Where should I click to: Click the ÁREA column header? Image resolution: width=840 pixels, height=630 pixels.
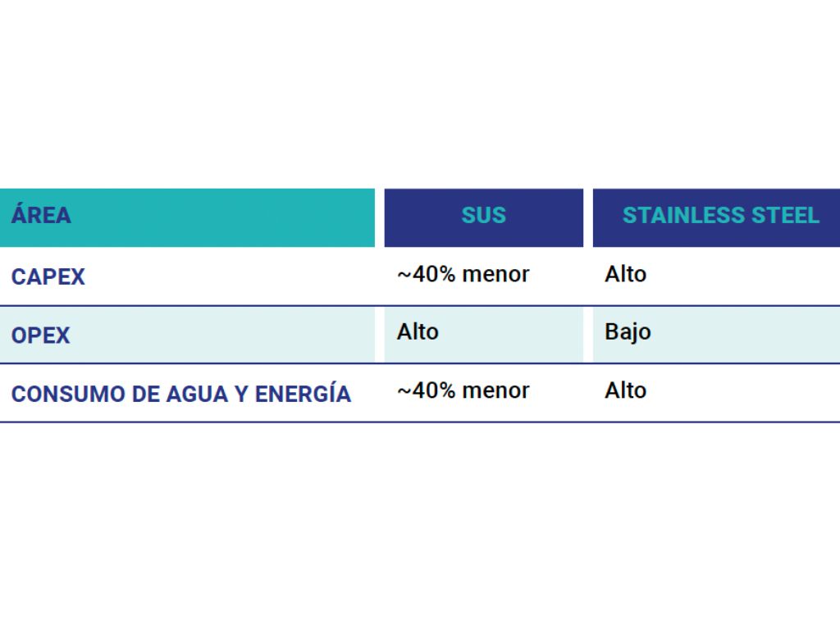click(x=41, y=216)
